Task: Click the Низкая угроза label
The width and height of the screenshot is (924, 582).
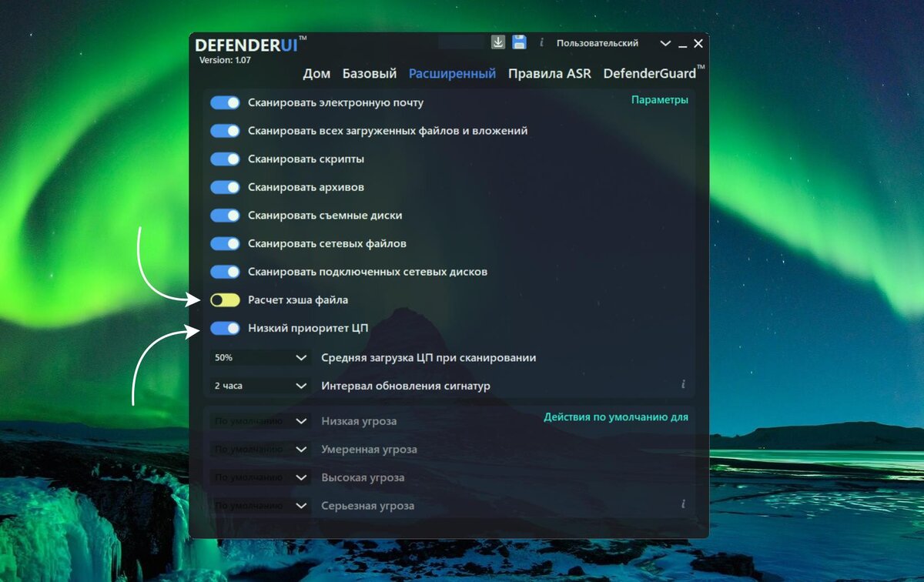Action: click(x=359, y=421)
